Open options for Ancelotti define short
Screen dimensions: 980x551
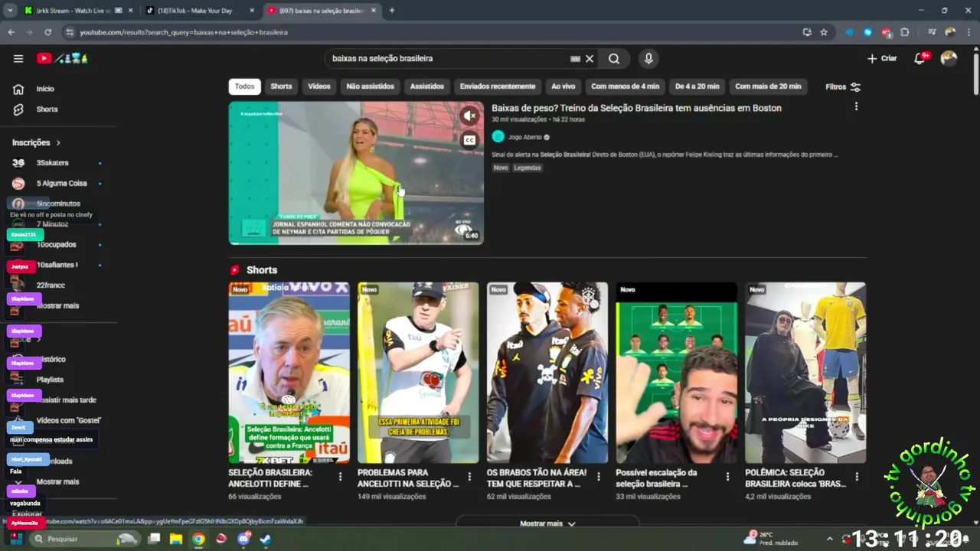click(341, 476)
